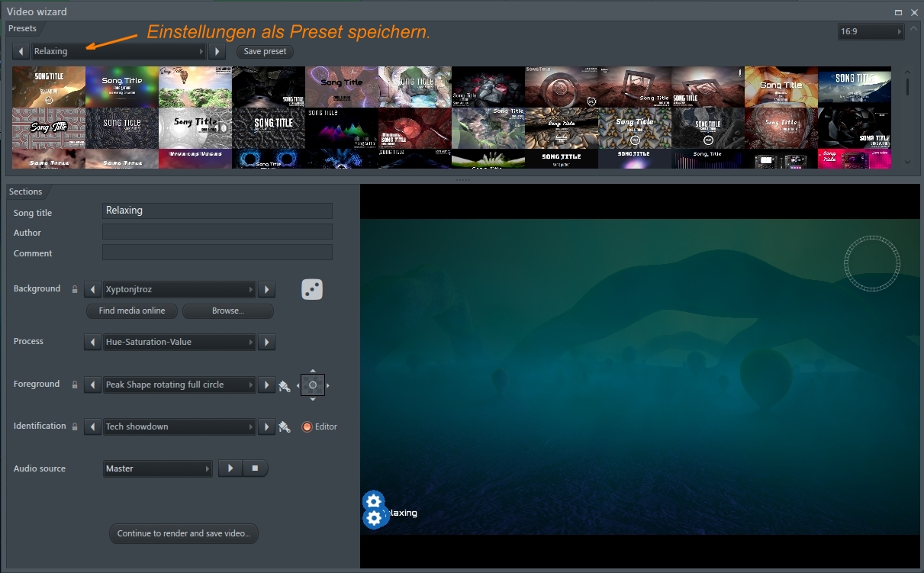Click the Save preset button
Image resolution: width=924 pixels, height=573 pixels.
point(265,52)
